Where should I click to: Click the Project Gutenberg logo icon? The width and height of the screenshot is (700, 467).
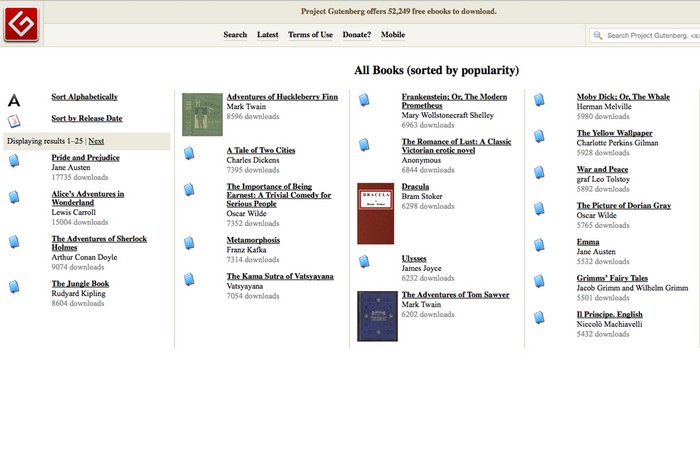(21, 22)
